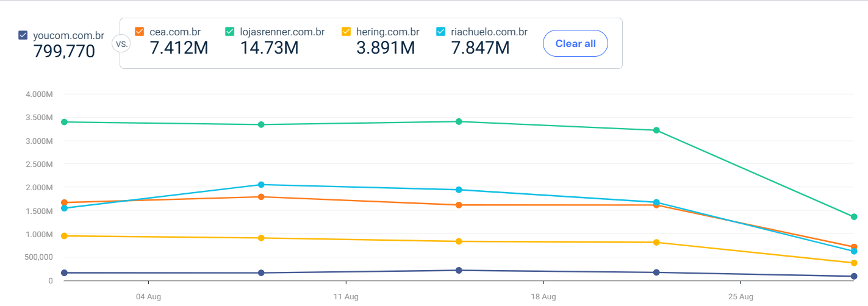
Task: Uncheck the youcom.com.br checkbox
Action: (23, 35)
